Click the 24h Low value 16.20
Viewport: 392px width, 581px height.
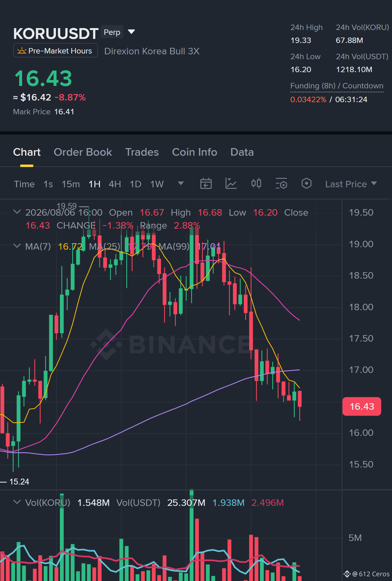point(301,69)
